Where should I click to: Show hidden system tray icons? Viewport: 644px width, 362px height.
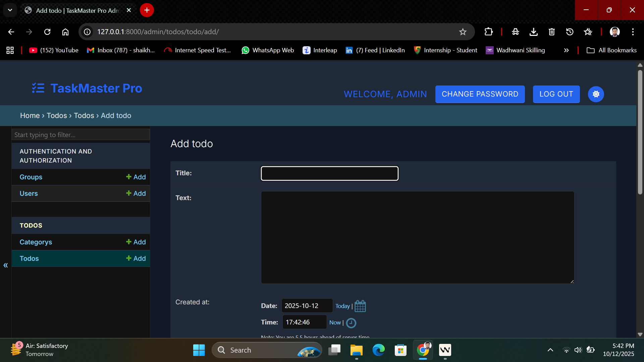[x=550, y=350]
